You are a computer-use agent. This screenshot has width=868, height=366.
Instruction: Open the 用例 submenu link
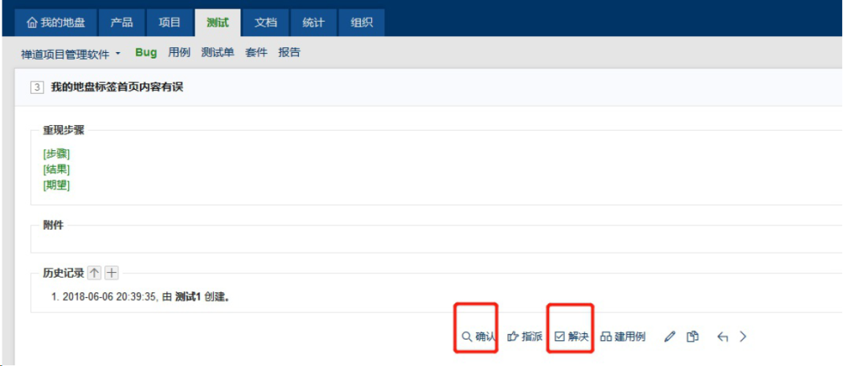[x=179, y=53]
